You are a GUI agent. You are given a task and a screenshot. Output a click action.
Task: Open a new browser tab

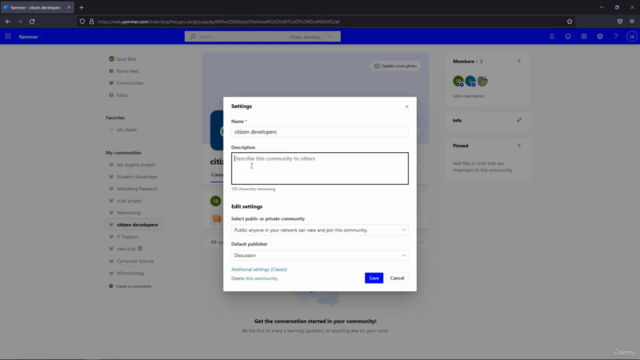point(81,7)
